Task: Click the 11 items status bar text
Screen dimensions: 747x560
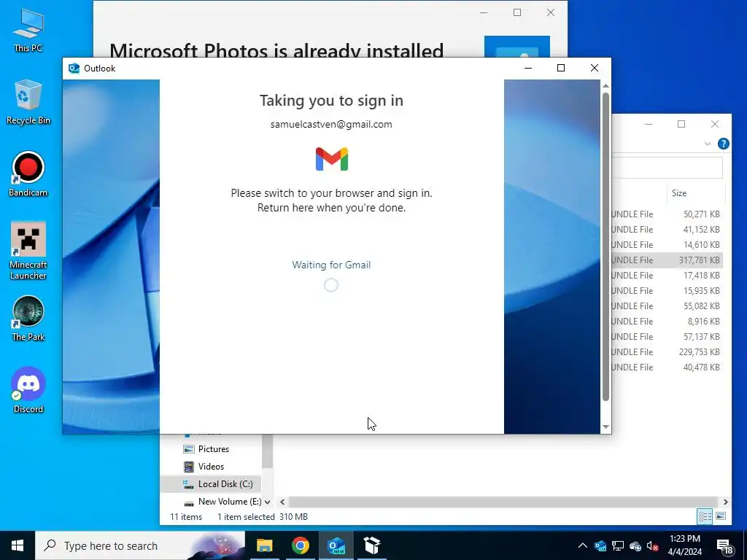Action: [186, 517]
